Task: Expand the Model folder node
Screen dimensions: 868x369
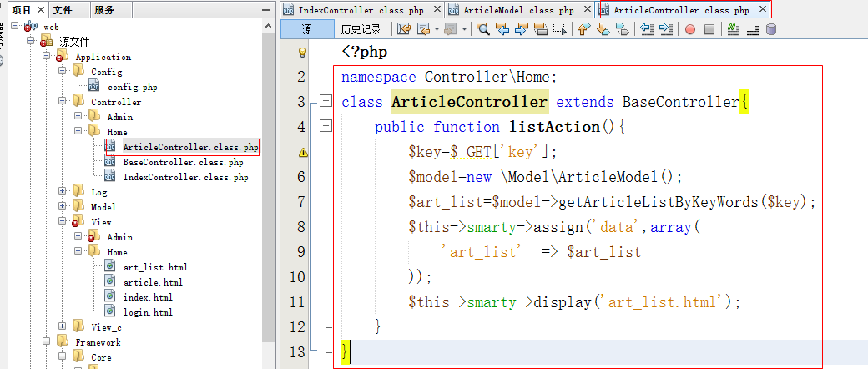Action: point(63,207)
